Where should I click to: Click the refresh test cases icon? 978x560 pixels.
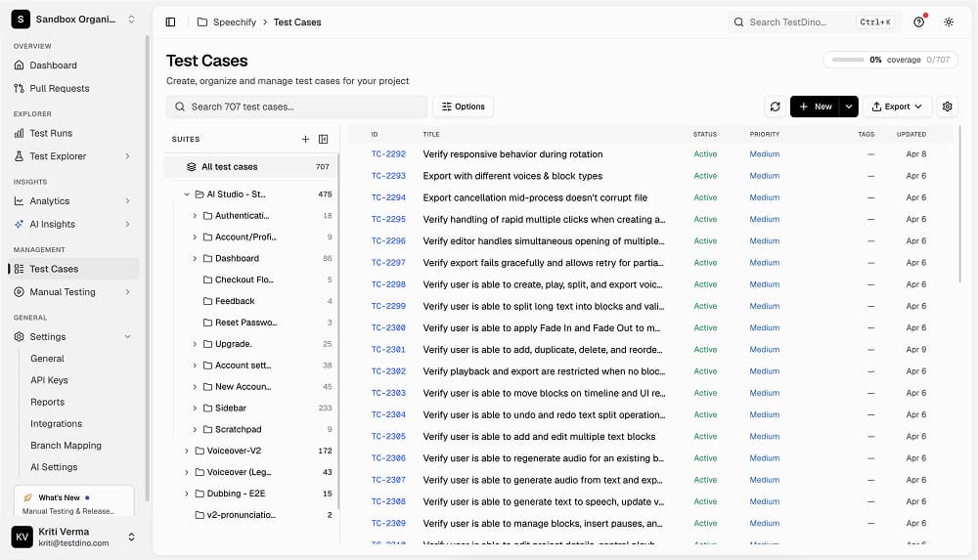click(775, 107)
